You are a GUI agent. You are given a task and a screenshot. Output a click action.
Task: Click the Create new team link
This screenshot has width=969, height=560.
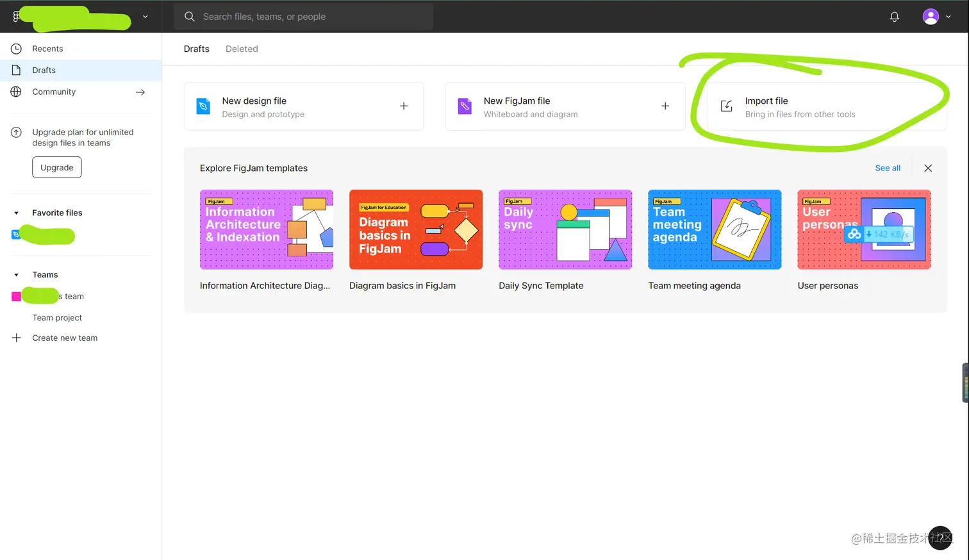[x=65, y=338]
